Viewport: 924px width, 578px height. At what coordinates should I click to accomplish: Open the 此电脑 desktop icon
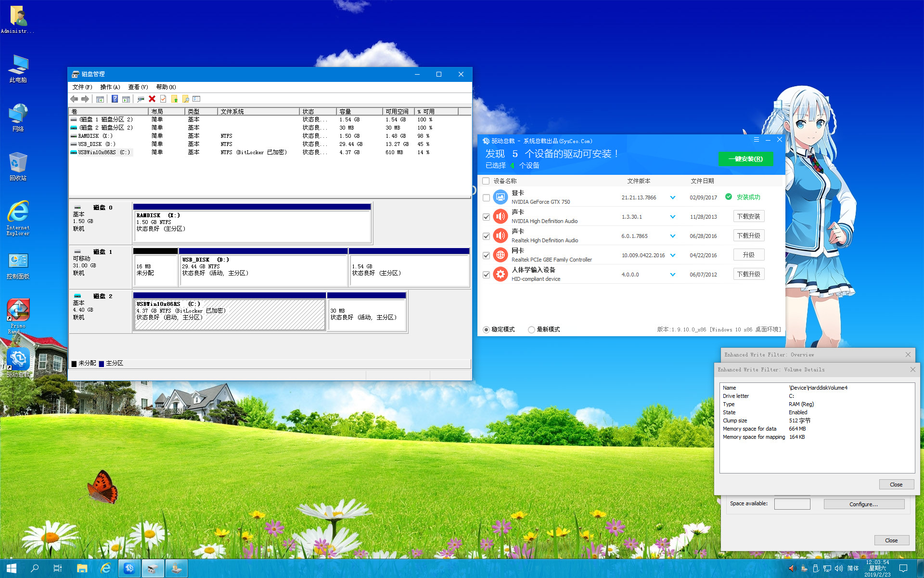(x=18, y=69)
